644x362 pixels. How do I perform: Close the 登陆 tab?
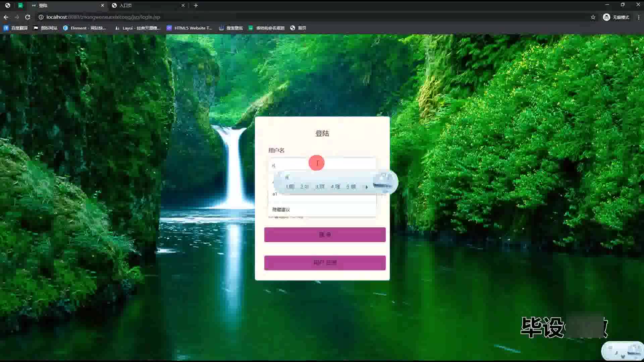click(x=103, y=5)
